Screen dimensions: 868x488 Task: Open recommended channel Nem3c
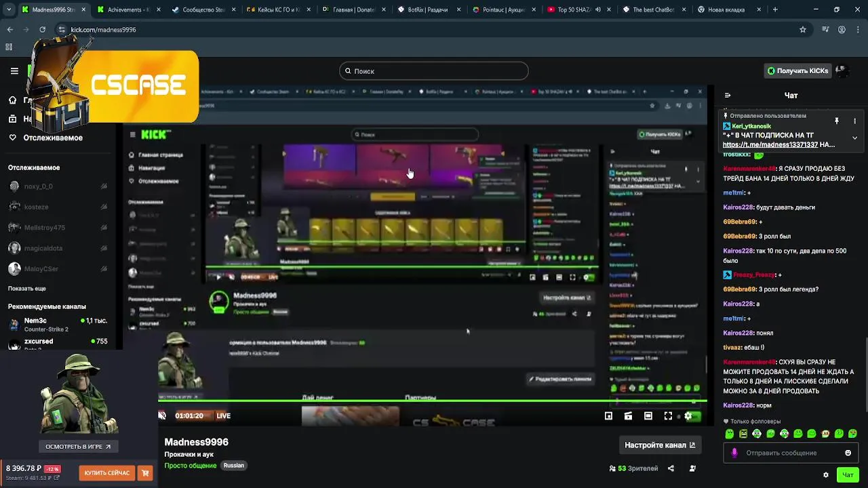tap(58, 324)
